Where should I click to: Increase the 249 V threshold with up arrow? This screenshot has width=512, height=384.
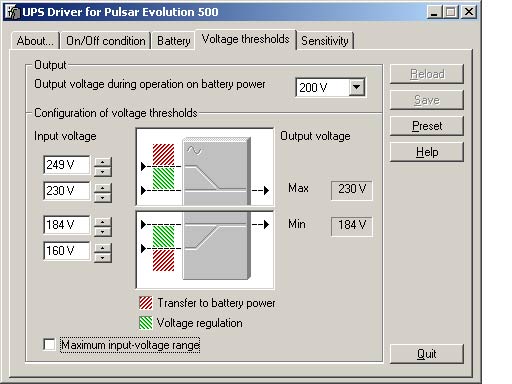[x=103, y=162]
